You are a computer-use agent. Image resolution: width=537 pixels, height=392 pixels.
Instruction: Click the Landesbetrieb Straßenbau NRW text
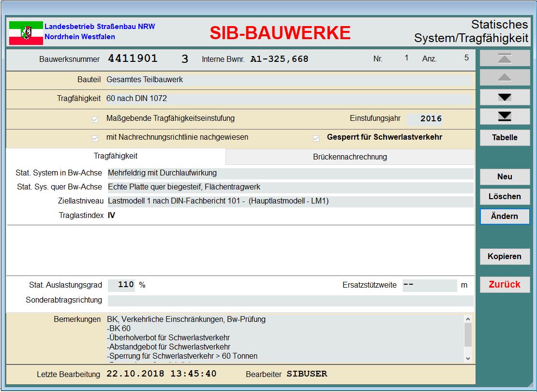click(100, 26)
